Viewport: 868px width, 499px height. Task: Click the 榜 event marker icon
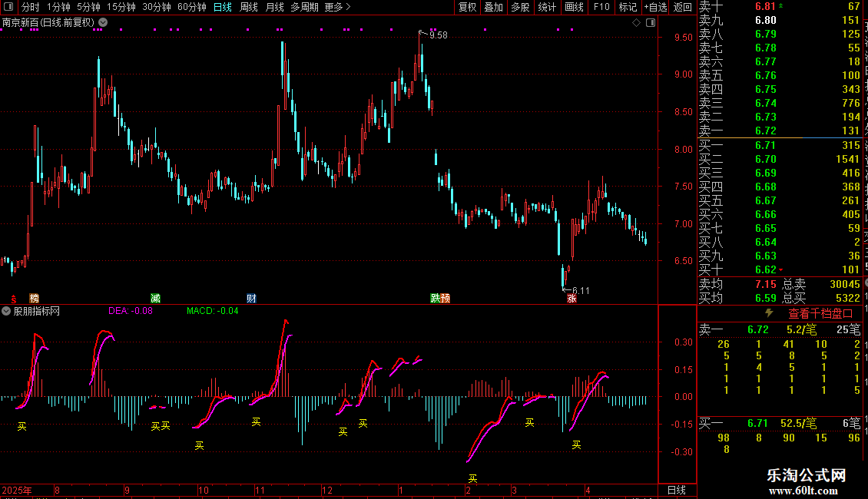click(x=35, y=299)
